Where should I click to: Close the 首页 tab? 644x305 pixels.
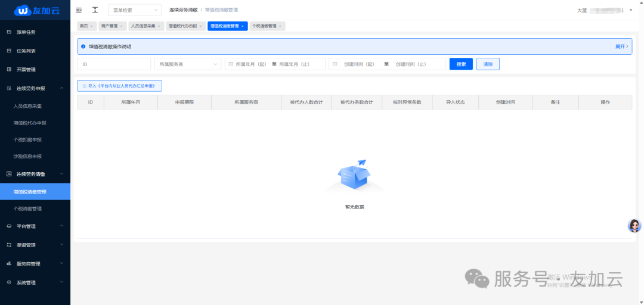pyautogui.click(x=92, y=26)
